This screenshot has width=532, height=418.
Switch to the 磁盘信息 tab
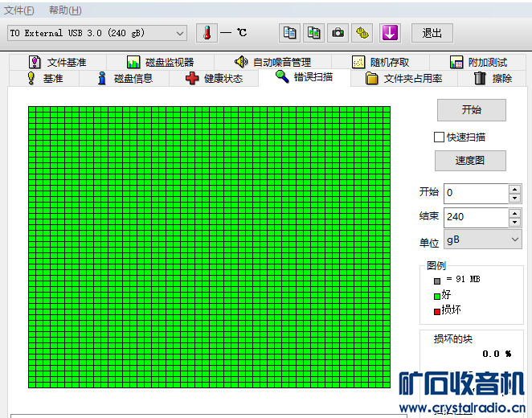[x=125, y=79]
